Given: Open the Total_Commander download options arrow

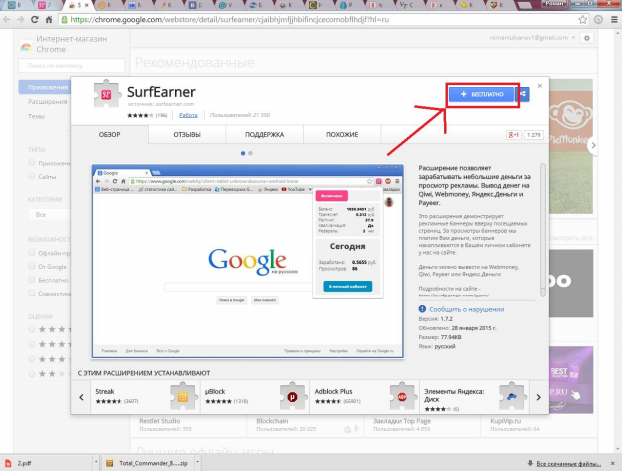Looking at the screenshot, I should click(197, 463).
